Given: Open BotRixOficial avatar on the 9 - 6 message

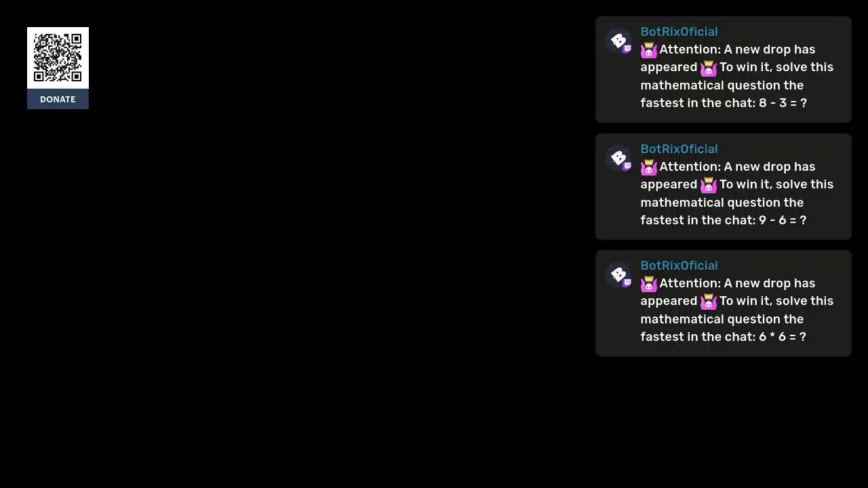Looking at the screenshot, I should [618, 159].
